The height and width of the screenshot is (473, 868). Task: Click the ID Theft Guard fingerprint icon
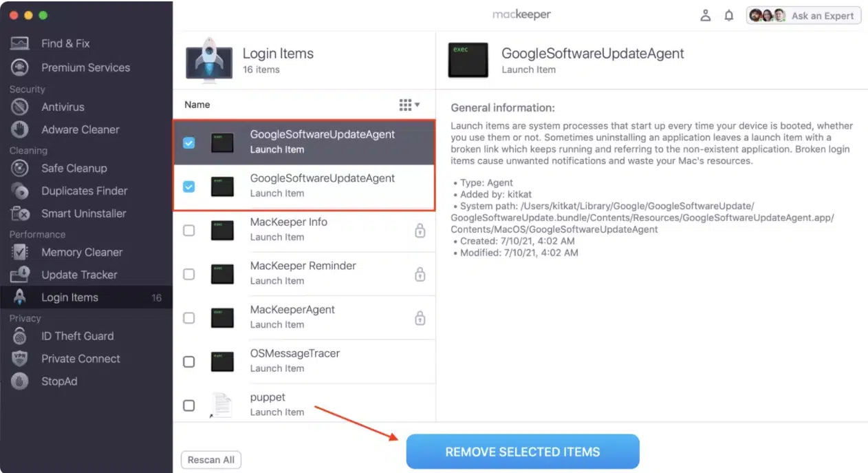20,336
